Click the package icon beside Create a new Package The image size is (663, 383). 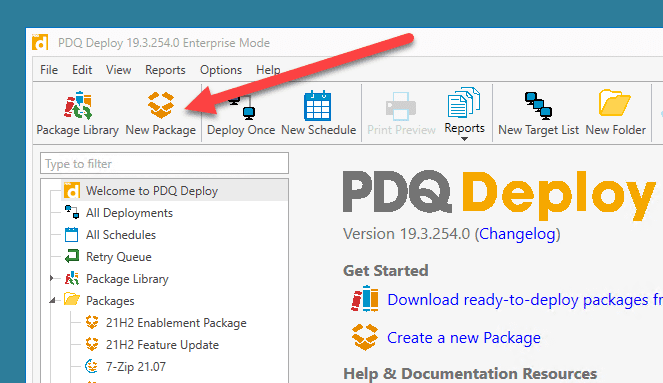[x=364, y=337]
